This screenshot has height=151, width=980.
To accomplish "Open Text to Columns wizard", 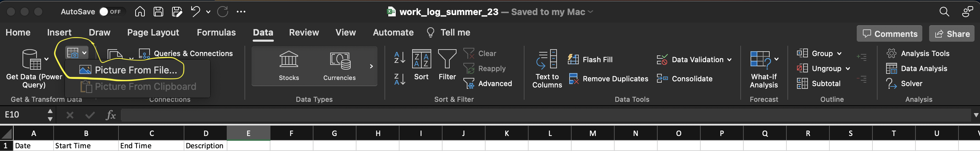I will 547,69.
